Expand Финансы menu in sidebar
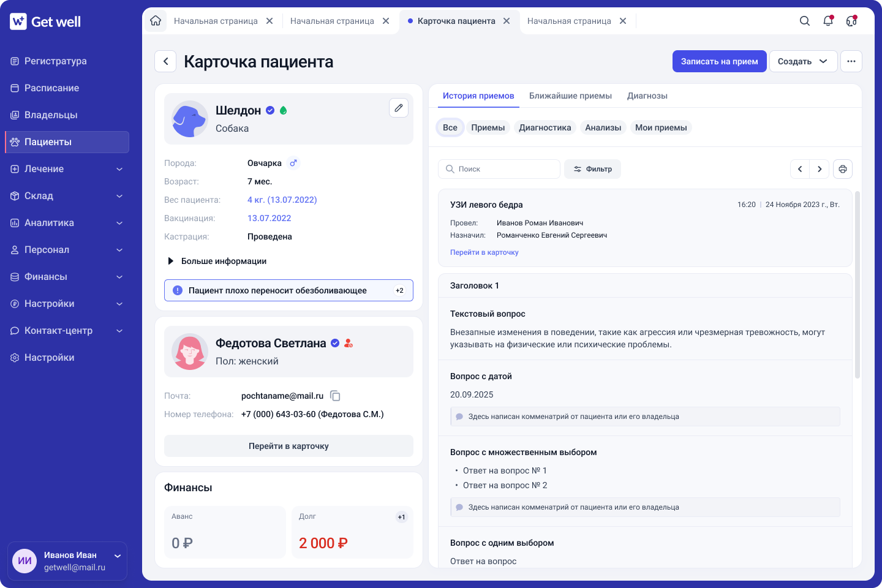 (67, 277)
